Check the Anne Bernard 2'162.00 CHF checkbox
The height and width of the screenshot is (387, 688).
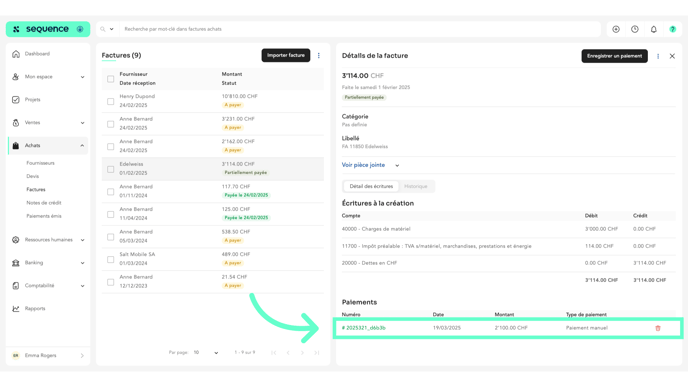click(x=111, y=147)
